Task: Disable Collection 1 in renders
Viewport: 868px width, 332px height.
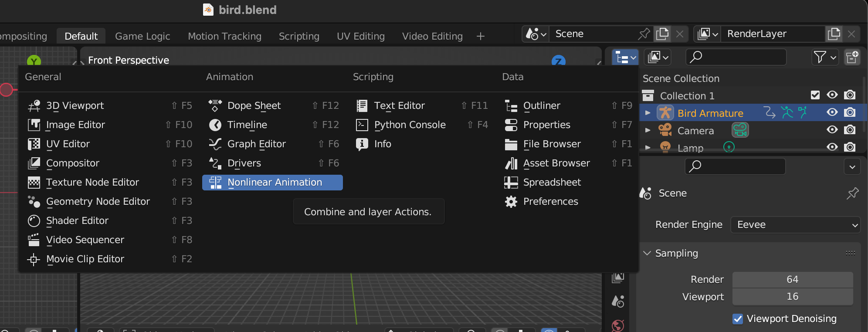Action: (x=850, y=95)
